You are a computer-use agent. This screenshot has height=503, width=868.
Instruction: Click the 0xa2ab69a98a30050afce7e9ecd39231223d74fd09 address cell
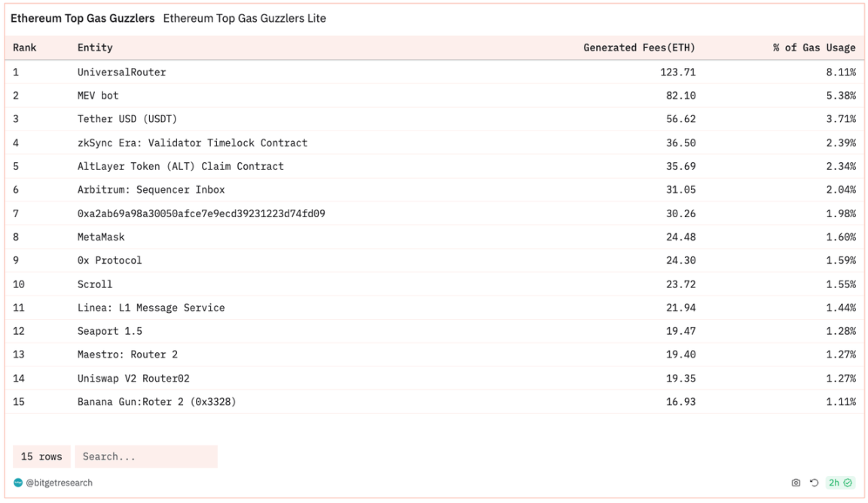pyautogui.click(x=201, y=213)
